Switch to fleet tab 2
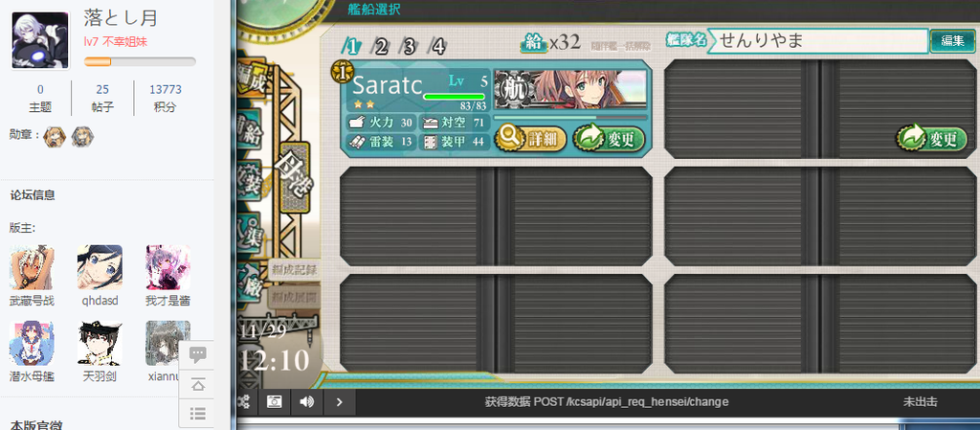980x430 pixels. [x=379, y=46]
